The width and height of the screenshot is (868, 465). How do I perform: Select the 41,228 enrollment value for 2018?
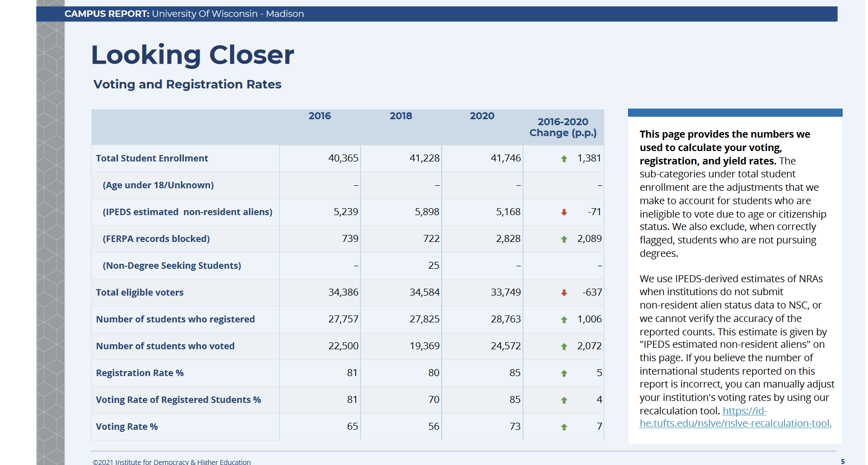pyautogui.click(x=425, y=158)
